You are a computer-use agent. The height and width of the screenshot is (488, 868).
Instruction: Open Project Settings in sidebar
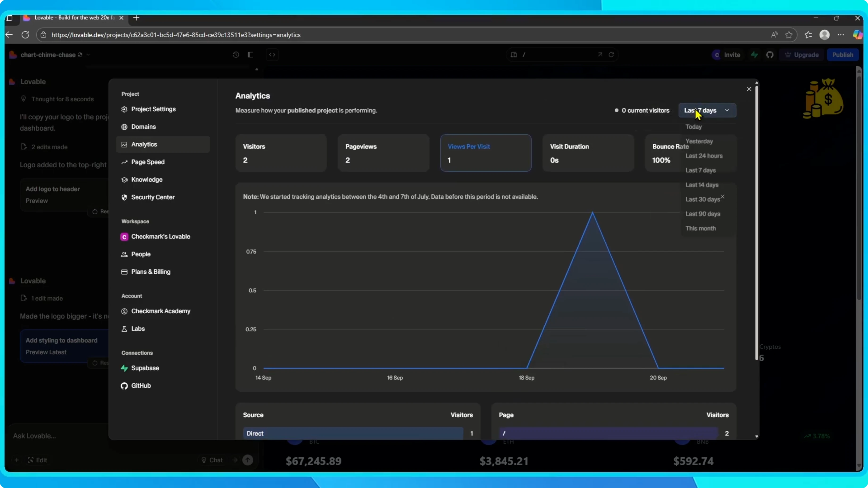(x=163, y=109)
